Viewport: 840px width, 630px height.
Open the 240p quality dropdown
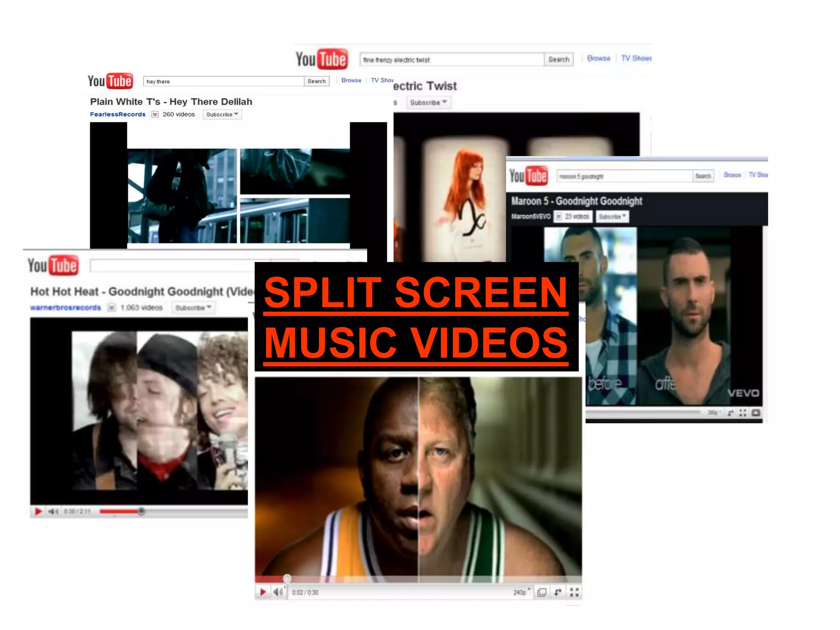521,592
